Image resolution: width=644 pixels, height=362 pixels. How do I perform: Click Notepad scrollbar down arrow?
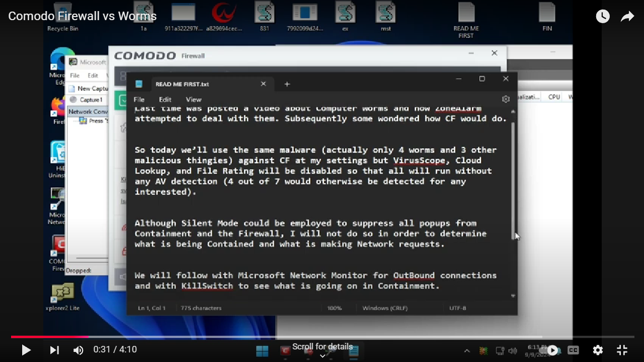513,296
